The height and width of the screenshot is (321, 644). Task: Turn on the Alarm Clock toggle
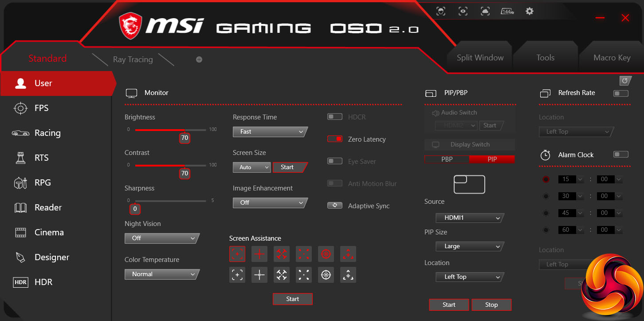click(x=620, y=155)
